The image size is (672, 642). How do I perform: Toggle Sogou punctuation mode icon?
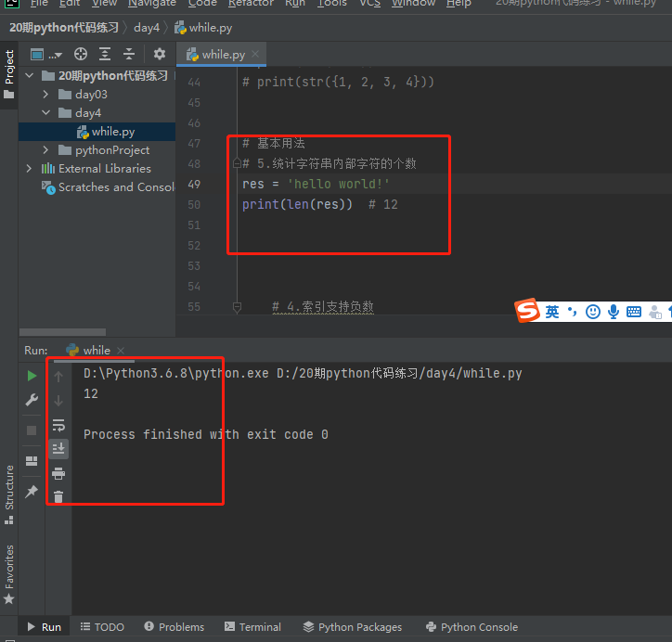point(573,312)
